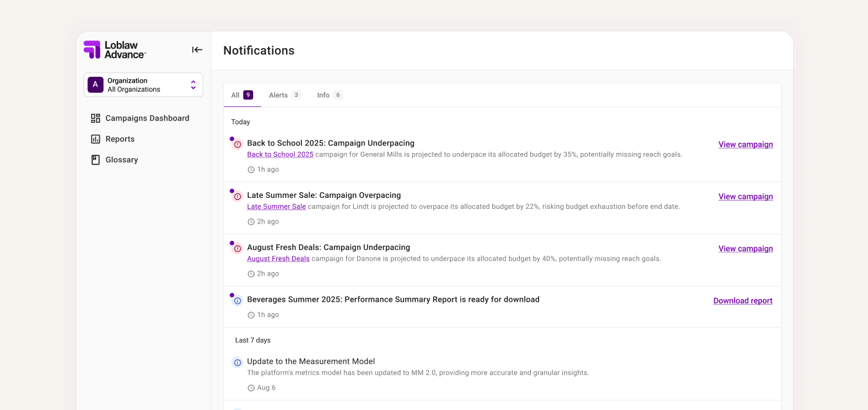This screenshot has width=868, height=410.
Task: Select the All notifications tab
Action: 242,95
